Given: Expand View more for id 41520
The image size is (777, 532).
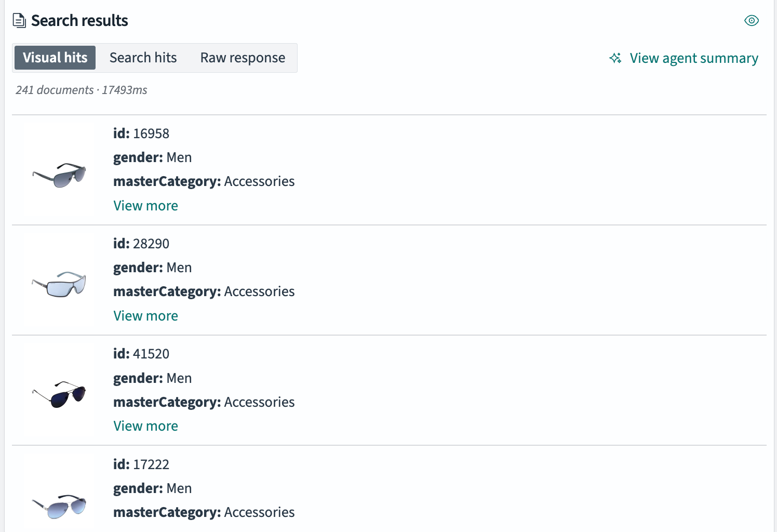Looking at the screenshot, I should 145,426.
